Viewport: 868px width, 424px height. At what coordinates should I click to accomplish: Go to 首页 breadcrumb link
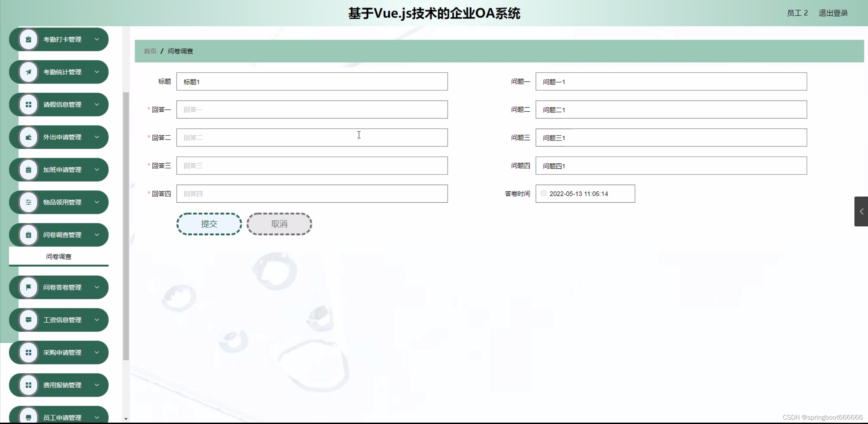(150, 51)
